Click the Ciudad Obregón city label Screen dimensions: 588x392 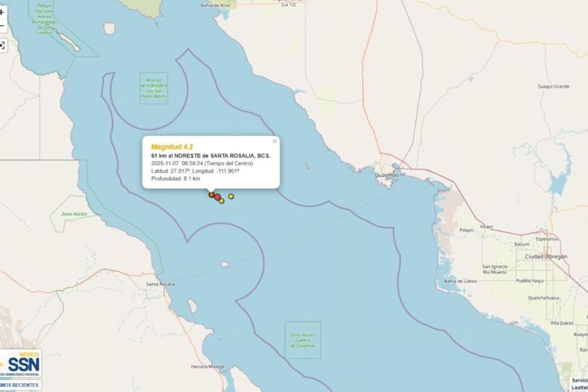[x=546, y=256]
